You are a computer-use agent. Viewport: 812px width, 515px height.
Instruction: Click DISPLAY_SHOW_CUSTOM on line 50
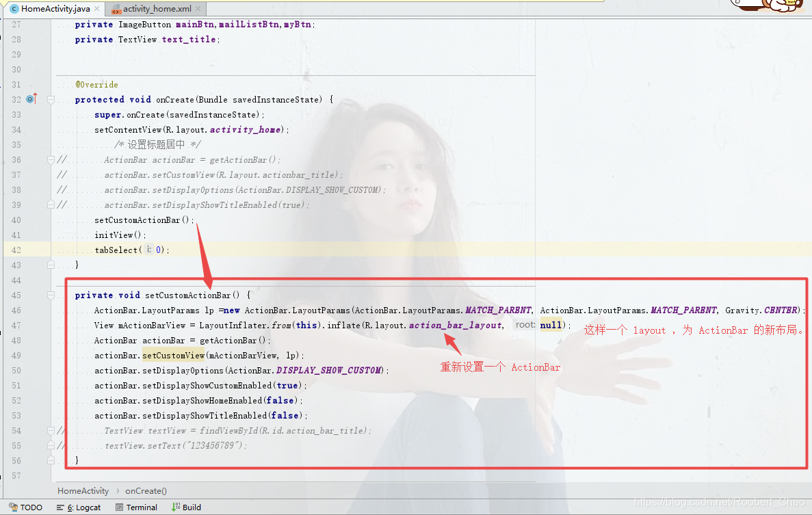tap(329, 370)
